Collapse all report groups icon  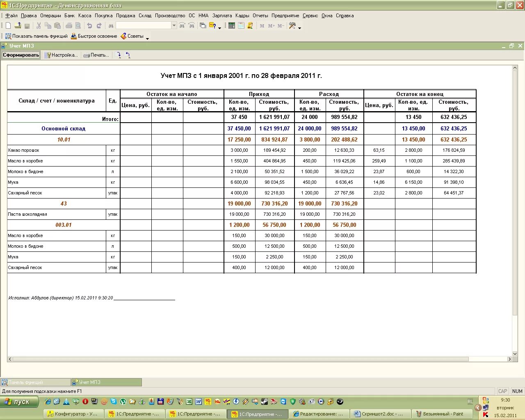coord(128,55)
